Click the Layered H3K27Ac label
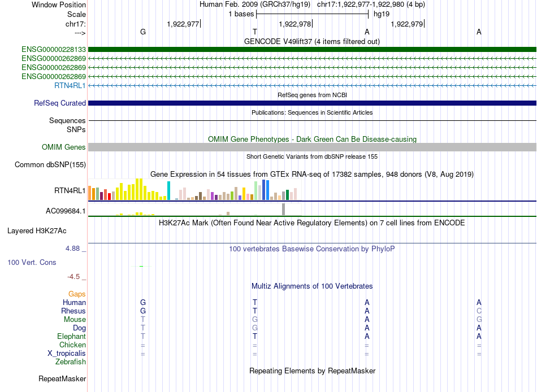This screenshot has height=392, width=537. [37, 231]
